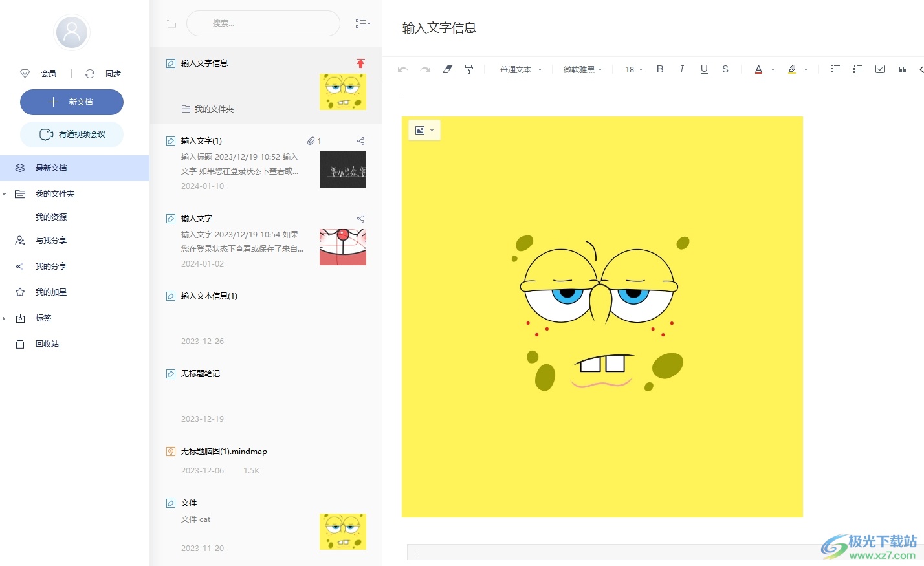Click the SpongeBob thumbnail of 文件 note
Viewport: 924px width, 566px height.
343,532
